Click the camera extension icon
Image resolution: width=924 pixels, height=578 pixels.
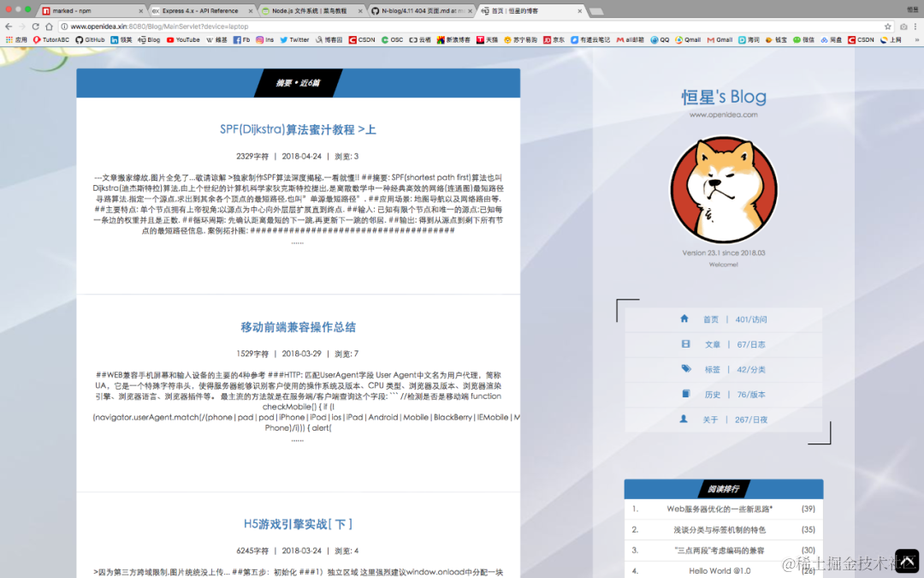point(903,27)
